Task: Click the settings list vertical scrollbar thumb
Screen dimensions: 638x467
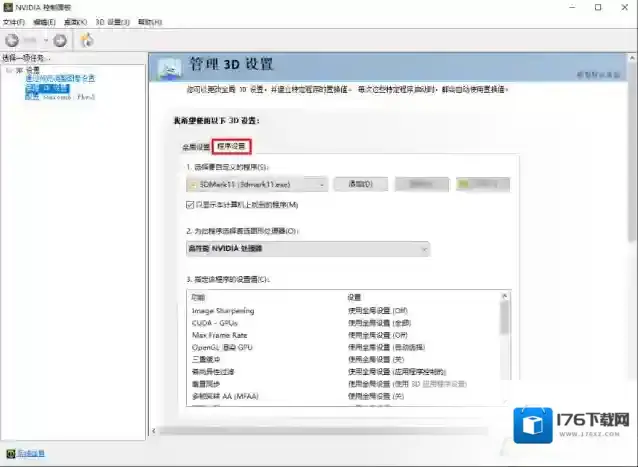Action: point(505,318)
